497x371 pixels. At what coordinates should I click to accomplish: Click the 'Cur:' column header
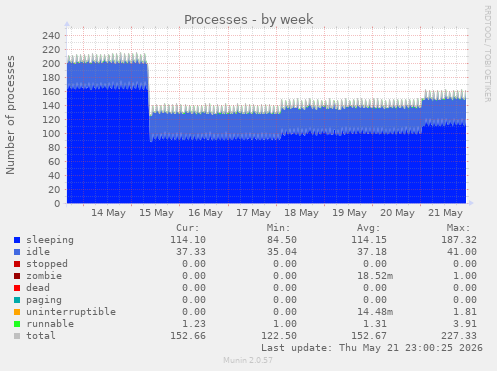point(188,228)
